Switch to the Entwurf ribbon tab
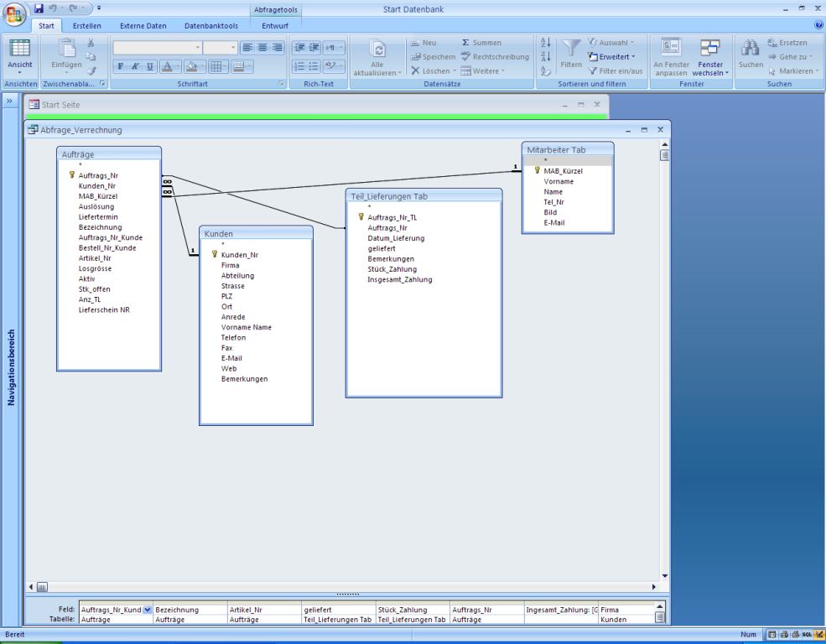Viewport: 826px width, 644px height. [x=275, y=25]
